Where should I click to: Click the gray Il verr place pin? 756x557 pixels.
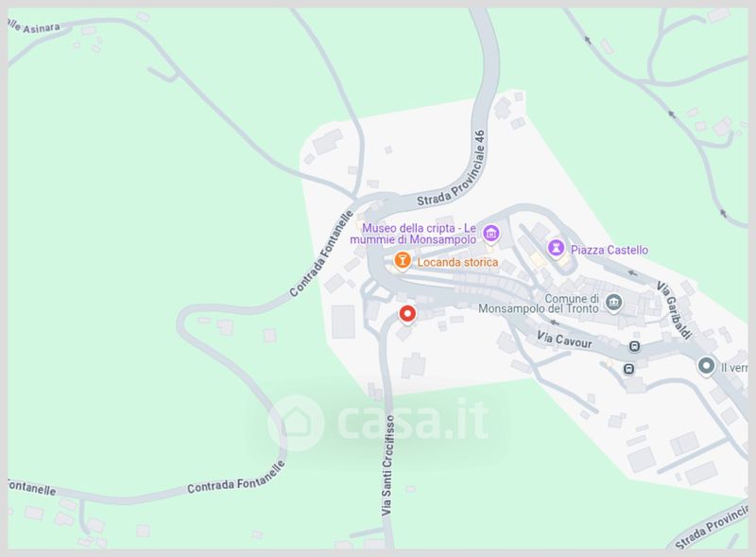pyautogui.click(x=706, y=366)
